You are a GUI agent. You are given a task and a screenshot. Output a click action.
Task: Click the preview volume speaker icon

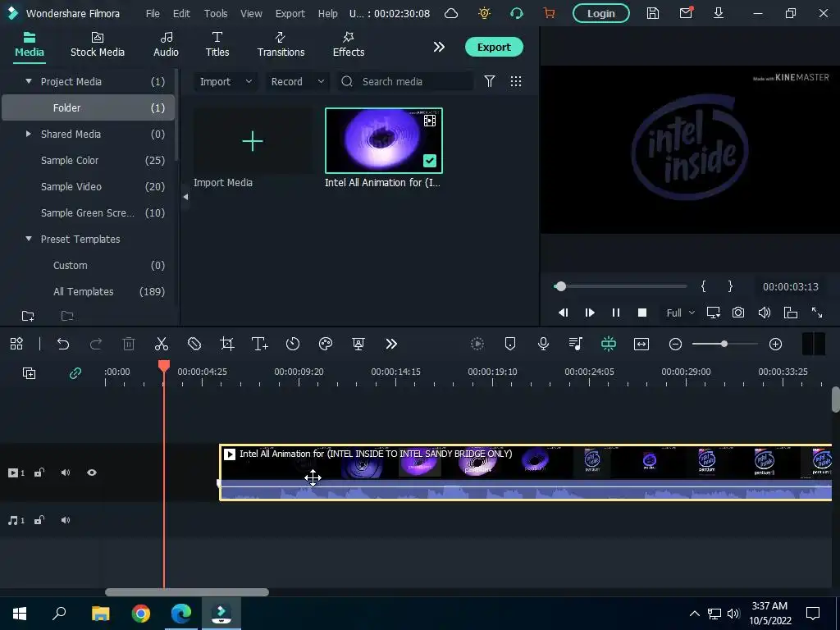point(765,313)
